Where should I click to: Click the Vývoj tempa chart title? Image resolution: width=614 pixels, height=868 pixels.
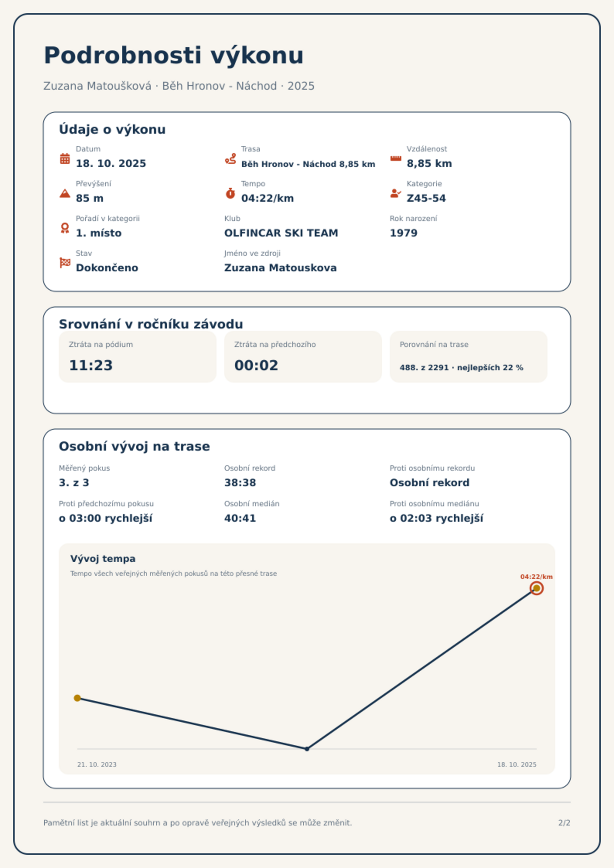103,559
